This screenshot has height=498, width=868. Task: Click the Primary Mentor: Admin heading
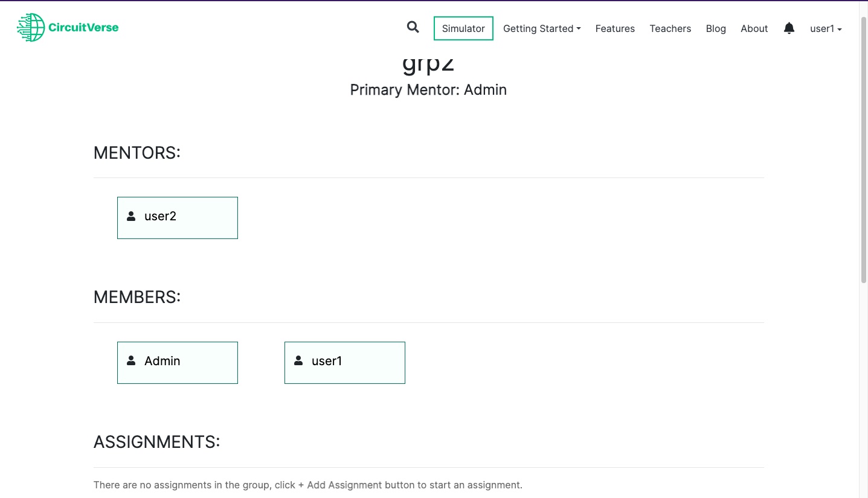point(428,89)
